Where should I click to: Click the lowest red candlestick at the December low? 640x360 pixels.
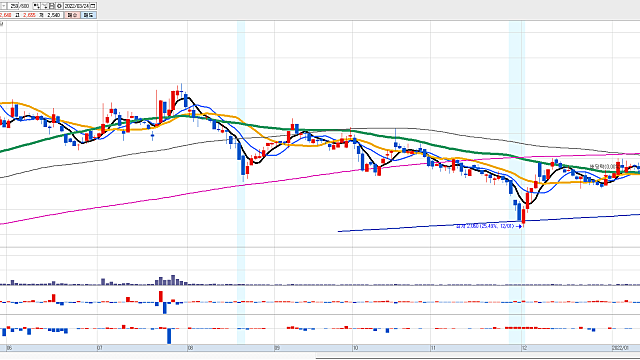tap(523, 216)
